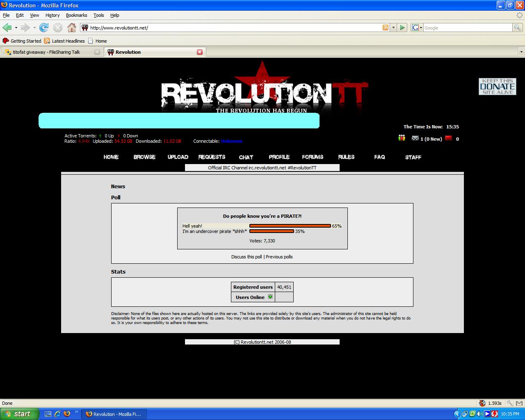525x420 pixels.
Task: Click the Discuss this poll link
Action: click(x=247, y=257)
